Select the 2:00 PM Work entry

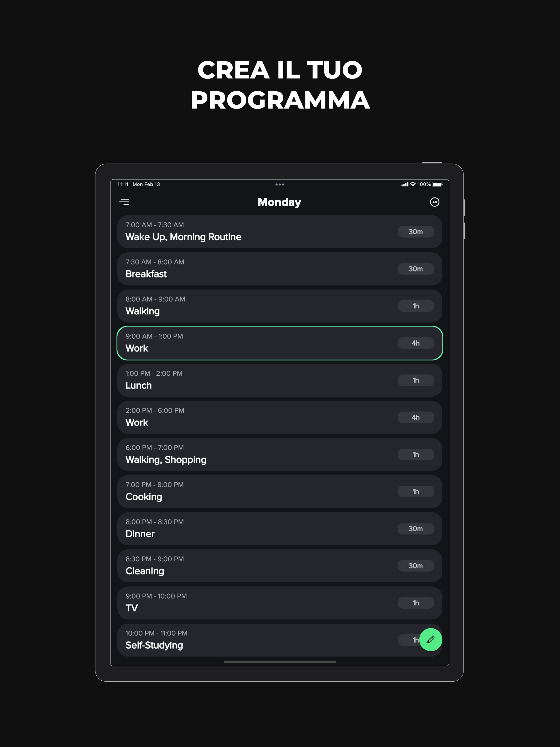click(x=280, y=418)
